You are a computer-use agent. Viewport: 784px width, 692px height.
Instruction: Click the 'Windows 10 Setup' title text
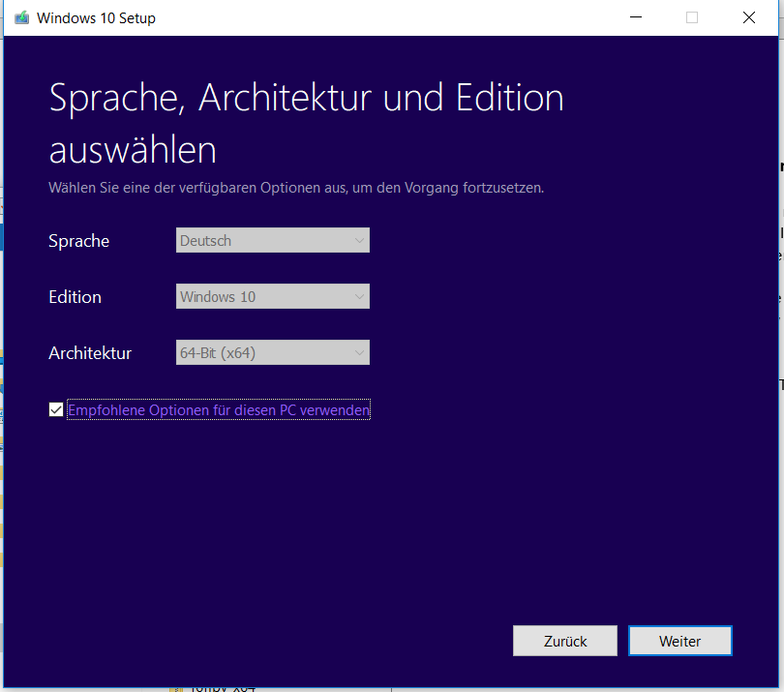point(96,18)
